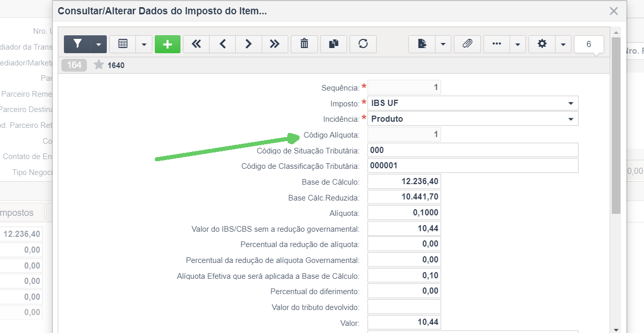
Task: Mark record favorite with star icon
Action: pos(99,65)
